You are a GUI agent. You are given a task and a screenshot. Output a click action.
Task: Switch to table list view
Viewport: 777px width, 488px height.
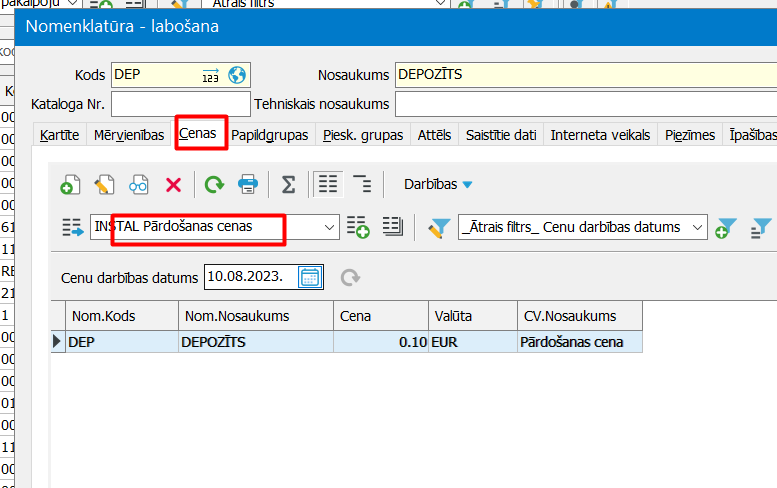[x=328, y=184]
